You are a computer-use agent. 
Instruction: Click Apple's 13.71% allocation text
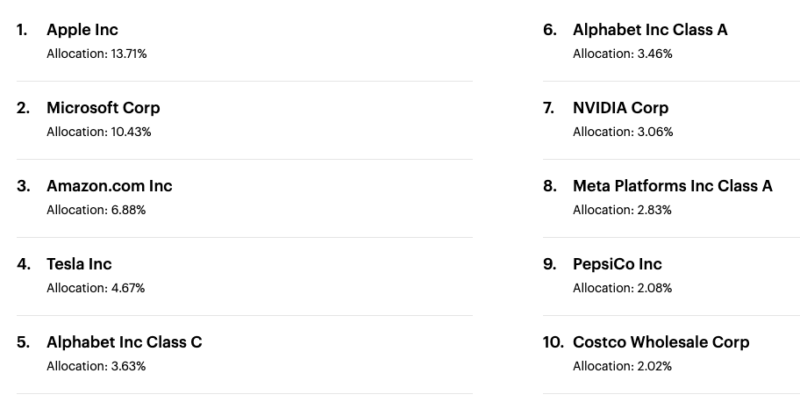(96, 54)
